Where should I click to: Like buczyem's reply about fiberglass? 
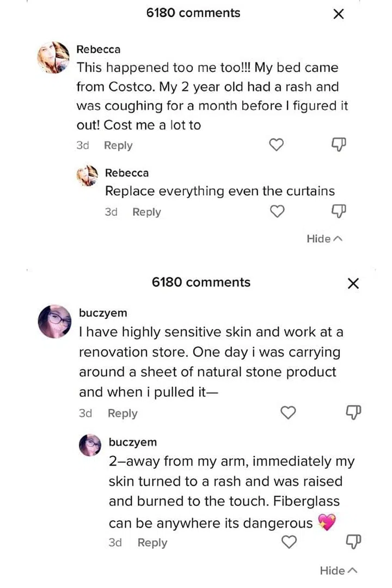click(x=289, y=542)
